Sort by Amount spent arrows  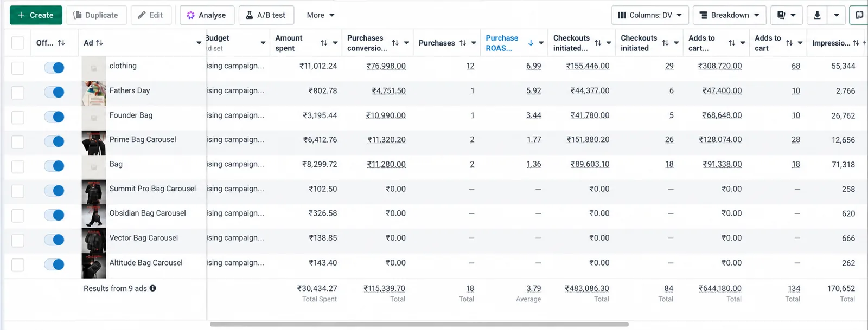tap(324, 43)
